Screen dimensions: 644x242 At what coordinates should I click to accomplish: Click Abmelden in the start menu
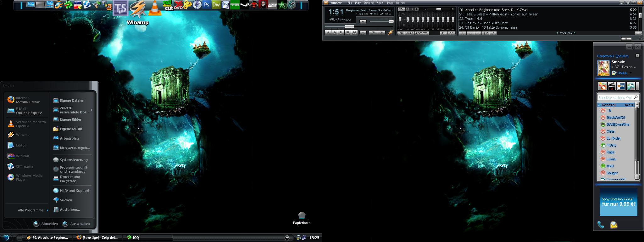[46, 224]
